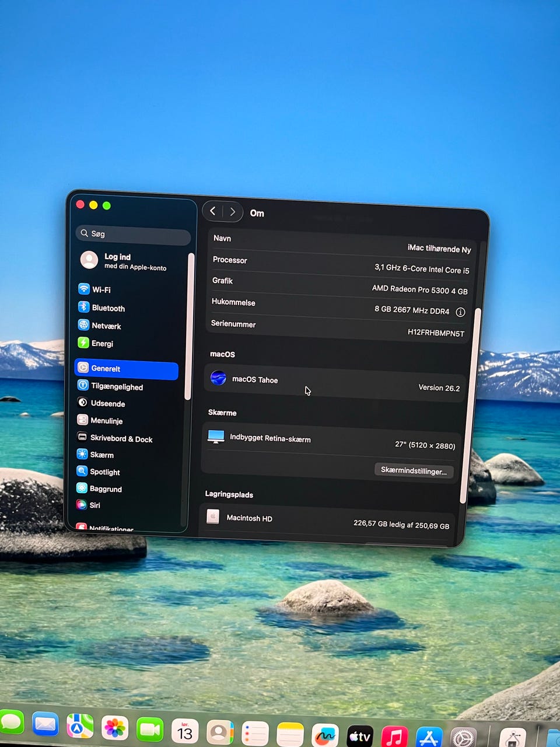Open Apple TV from the Dock

coord(360,737)
